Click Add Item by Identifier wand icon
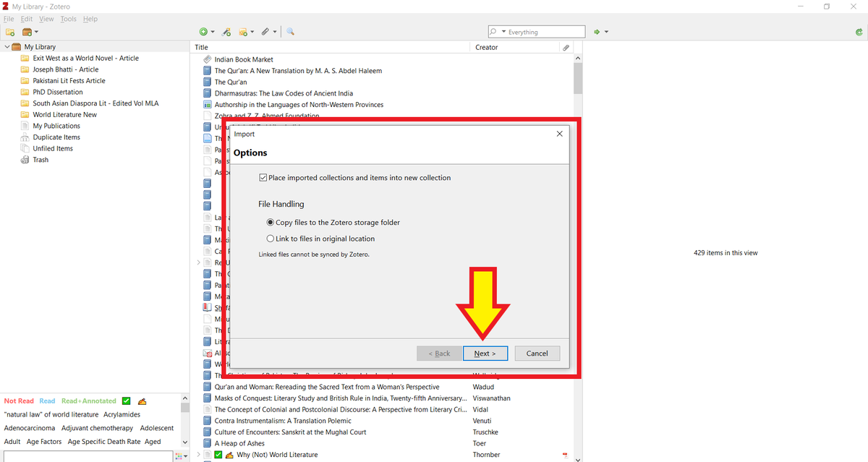868x462 pixels. pos(226,32)
